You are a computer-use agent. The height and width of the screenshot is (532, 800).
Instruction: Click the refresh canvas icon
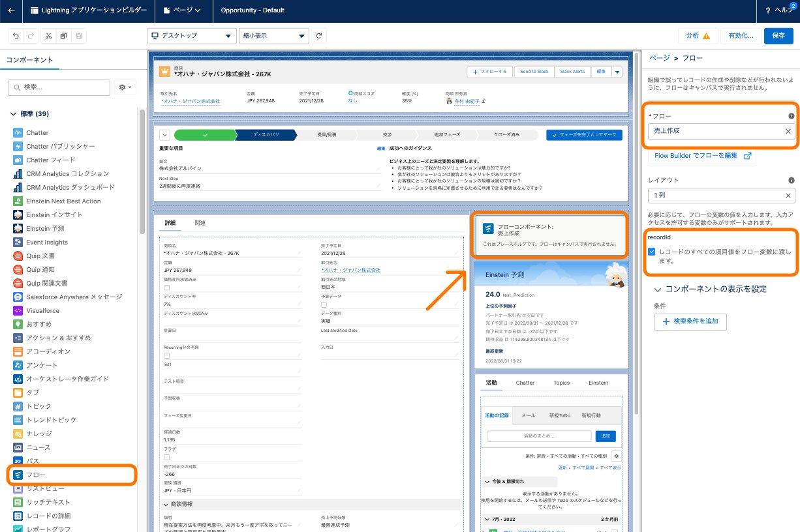coord(319,36)
